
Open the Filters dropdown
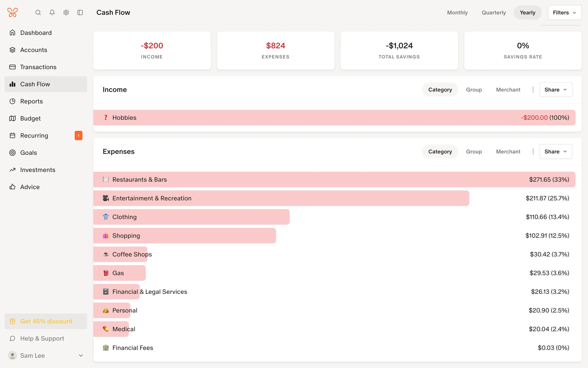pos(564,13)
